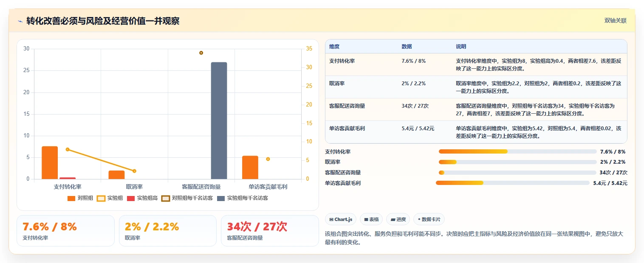Toggle the 实验组高 legend item
The image size is (644, 263).
coord(142,198)
